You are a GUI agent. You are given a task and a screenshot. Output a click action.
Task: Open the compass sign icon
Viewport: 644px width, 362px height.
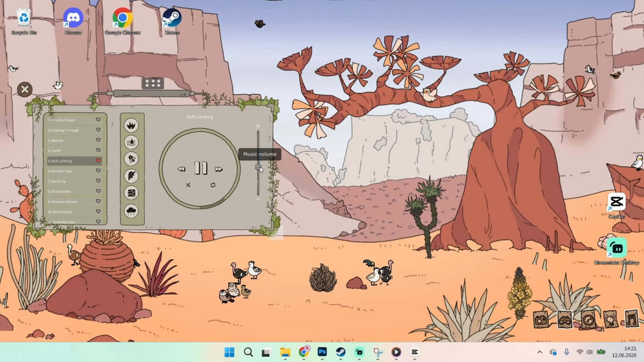(588, 319)
